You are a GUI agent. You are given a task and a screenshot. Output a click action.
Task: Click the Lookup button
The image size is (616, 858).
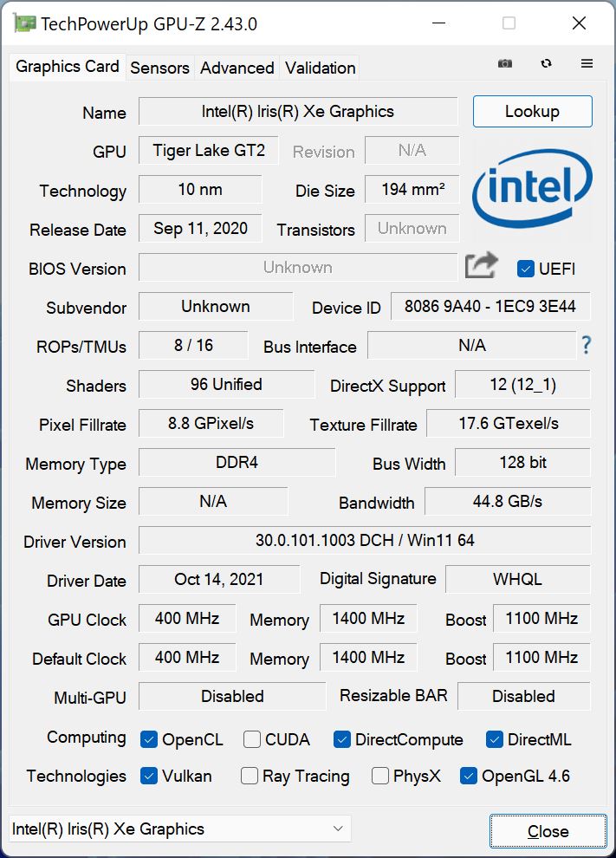click(532, 112)
